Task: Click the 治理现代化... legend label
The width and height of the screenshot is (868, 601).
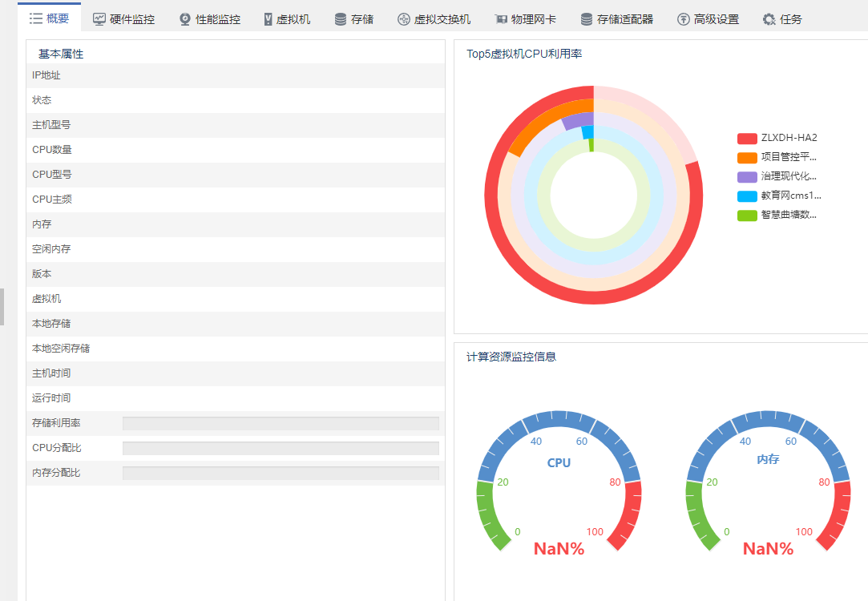Action: (789, 176)
